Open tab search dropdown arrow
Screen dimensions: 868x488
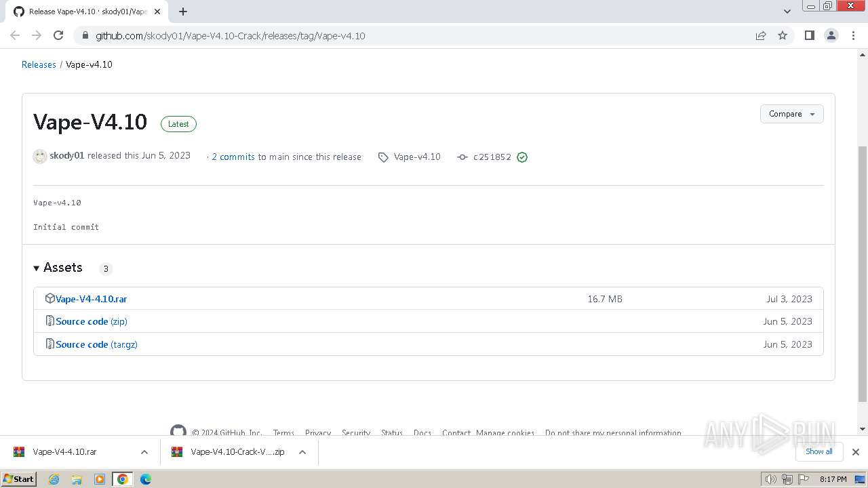[787, 12]
